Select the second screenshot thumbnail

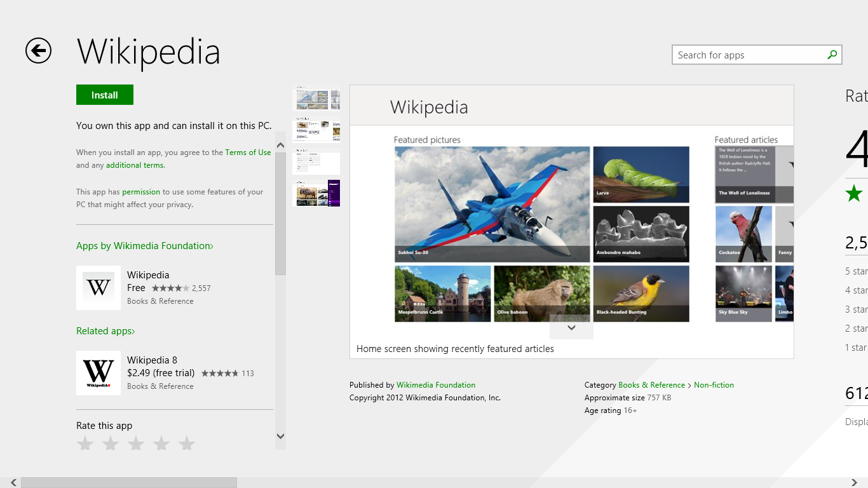(x=316, y=130)
